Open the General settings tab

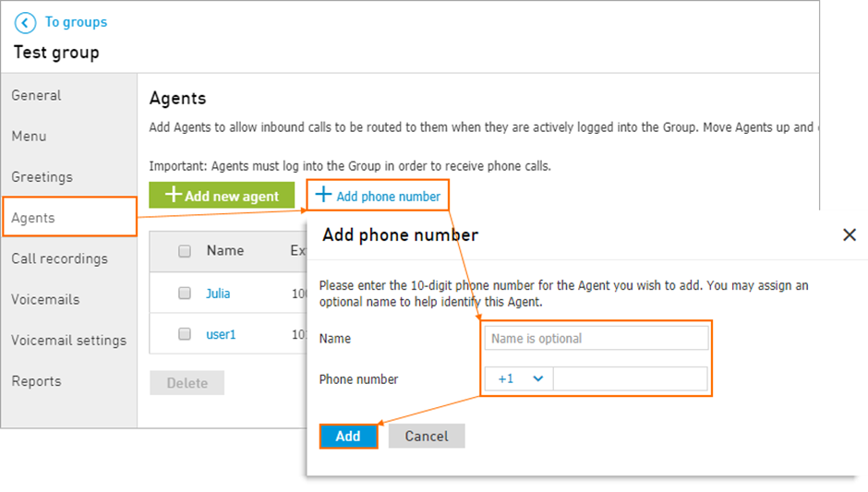point(37,95)
